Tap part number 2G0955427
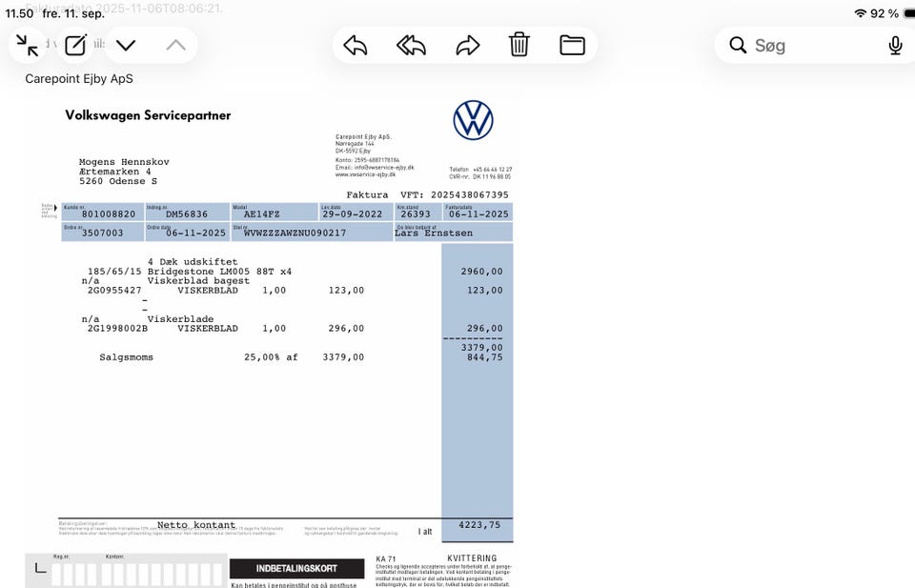Viewport: 915px width, 588px height. point(114,290)
